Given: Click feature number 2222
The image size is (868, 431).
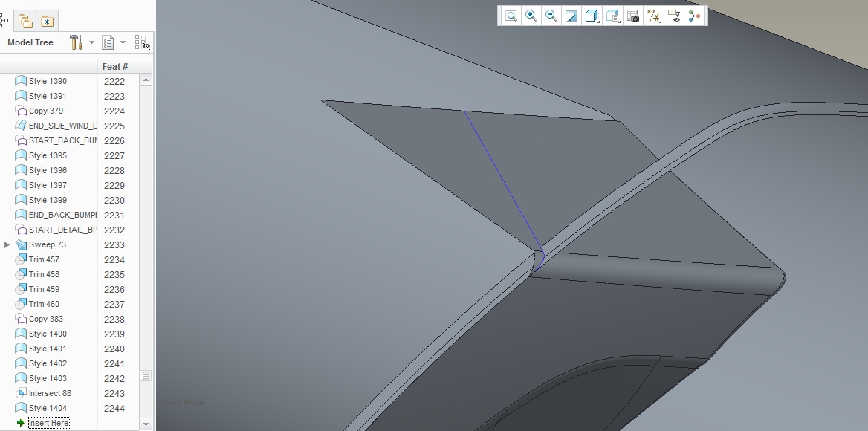Looking at the screenshot, I should [x=114, y=81].
